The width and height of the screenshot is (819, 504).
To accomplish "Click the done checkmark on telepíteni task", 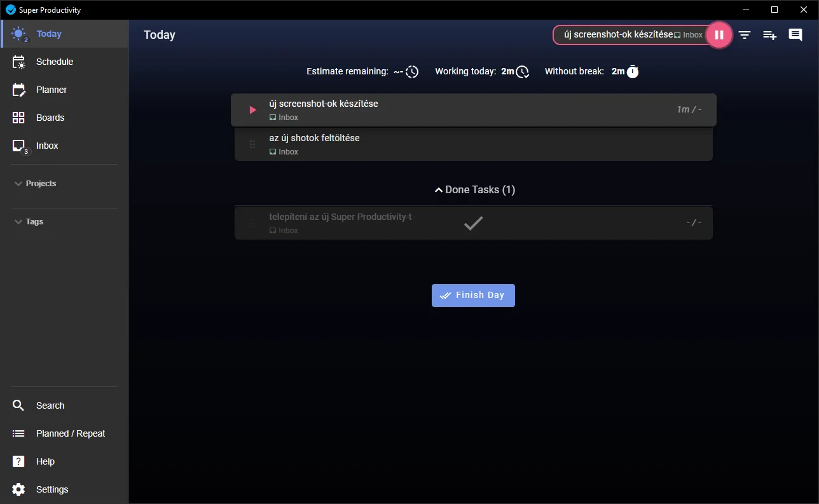I will point(473,223).
